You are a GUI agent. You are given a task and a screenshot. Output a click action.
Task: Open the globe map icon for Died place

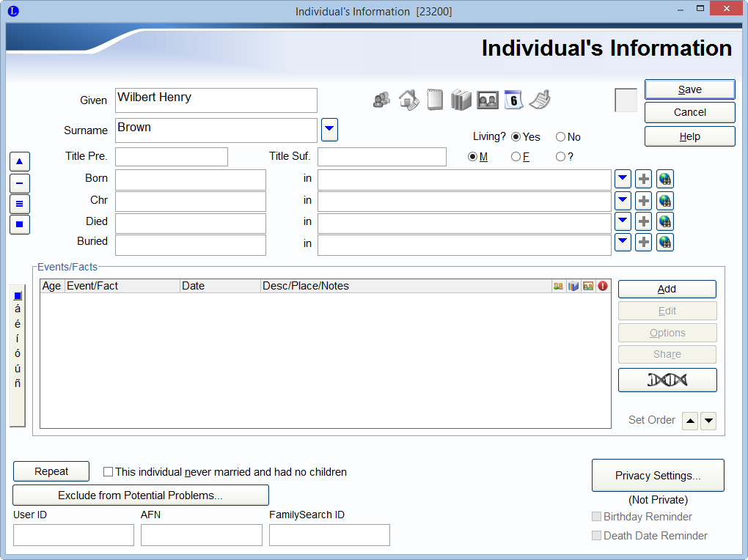(665, 221)
